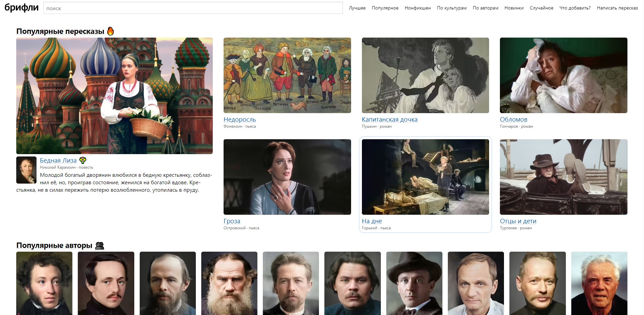Open Dostoevsky's author portrait, third in row
Screen dimensions: 644x315
[168, 283]
